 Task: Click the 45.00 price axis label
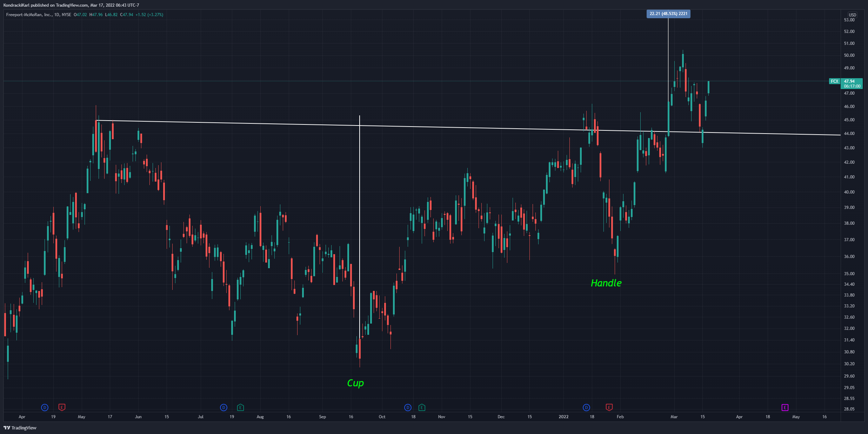click(x=849, y=120)
